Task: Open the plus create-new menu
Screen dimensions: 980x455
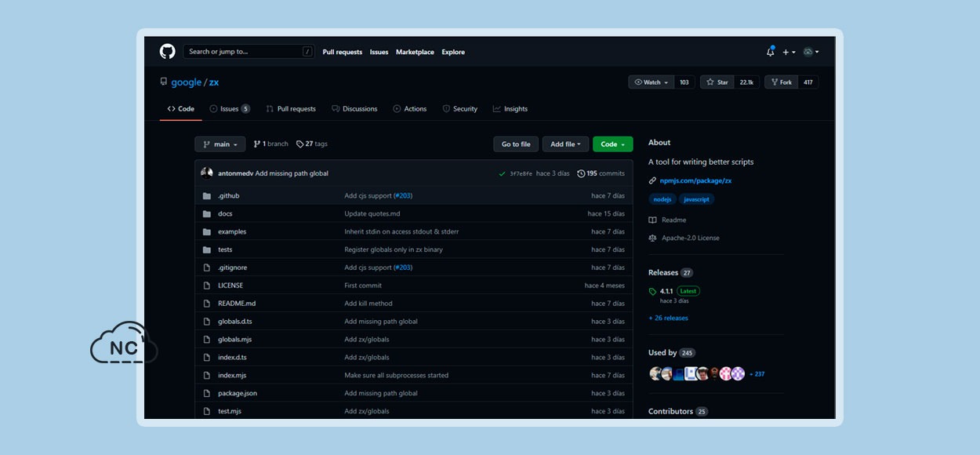Action: pyautogui.click(x=788, y=53)
